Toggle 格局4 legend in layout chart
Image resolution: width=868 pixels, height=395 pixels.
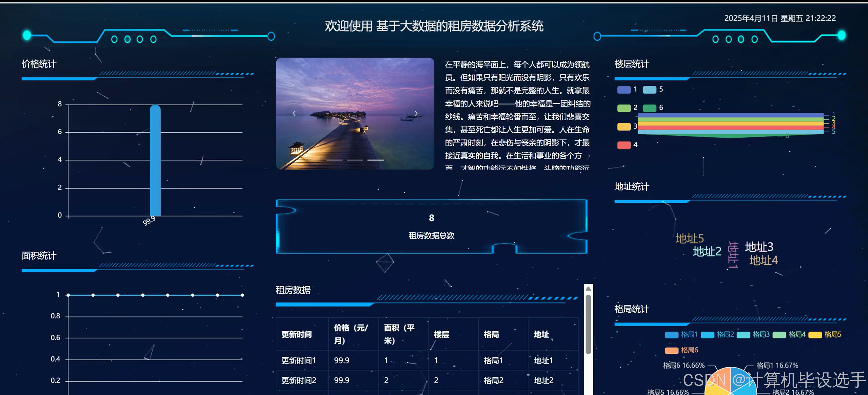click(x=789, y=335)
